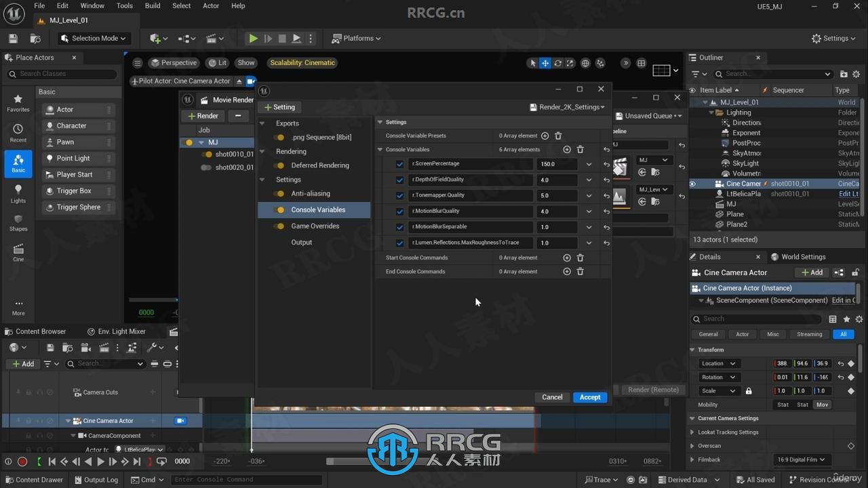Toggle the Anti-aliasing setting enable switch

point(279,194)
